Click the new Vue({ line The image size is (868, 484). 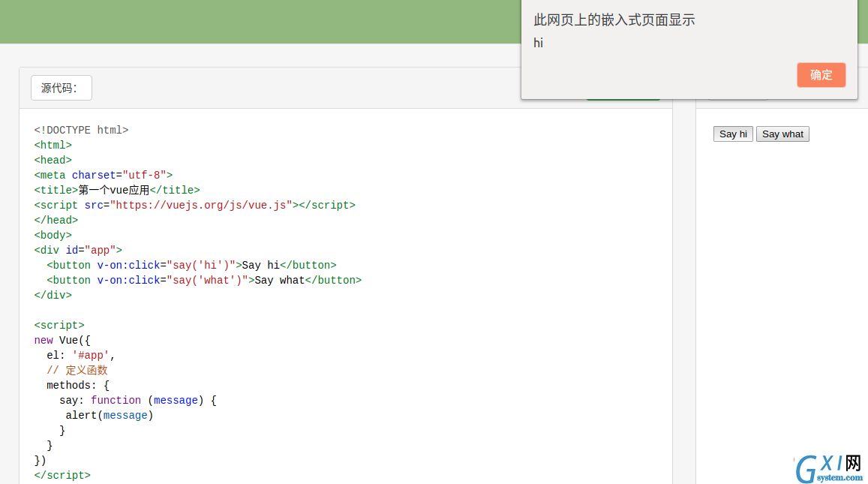[62, 341]
